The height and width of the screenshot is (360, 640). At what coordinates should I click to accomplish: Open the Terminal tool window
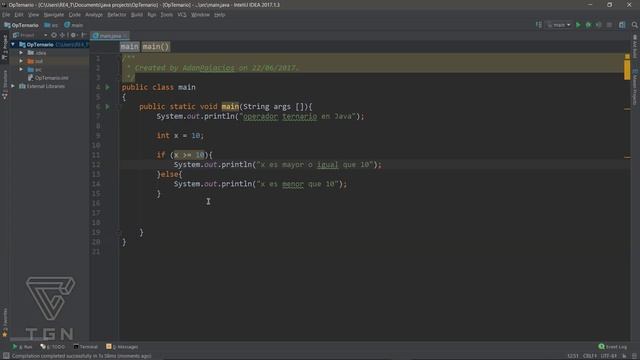pyautogui.click(x=86, y=347)
